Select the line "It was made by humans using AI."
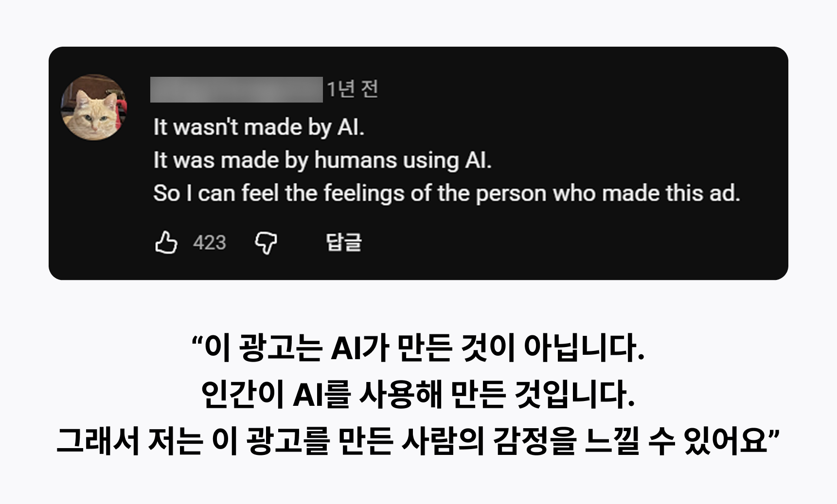The image size is (837, 504). pyautogui.click(x=322, y=160)
